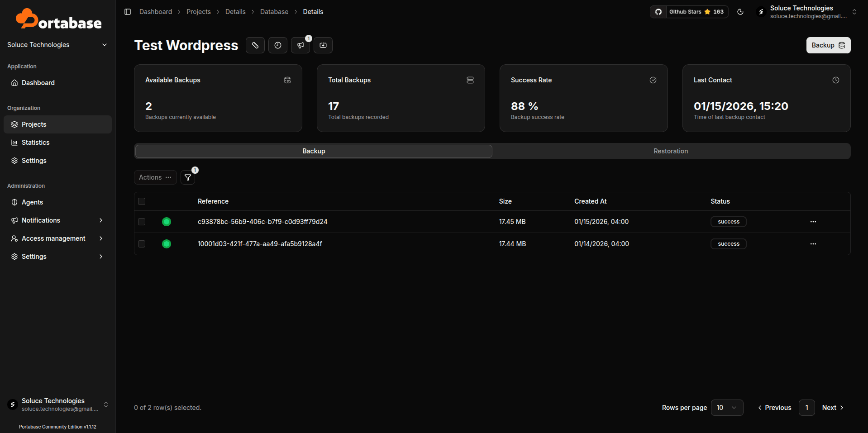Check the 10001d03 backup row checkbox
Image resolution: width=868 pixels, height=433 pixels.
tap(142, 244)
